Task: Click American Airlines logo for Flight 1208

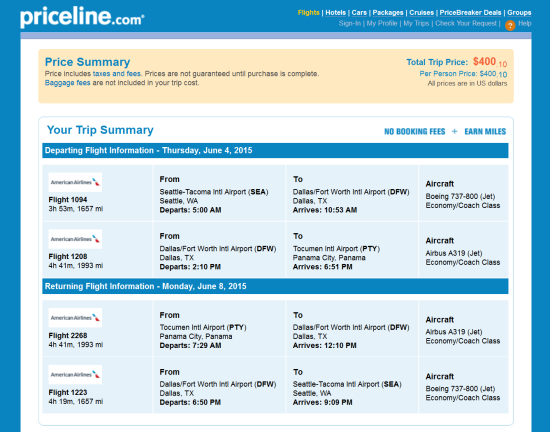Action: tap(75, 239)
